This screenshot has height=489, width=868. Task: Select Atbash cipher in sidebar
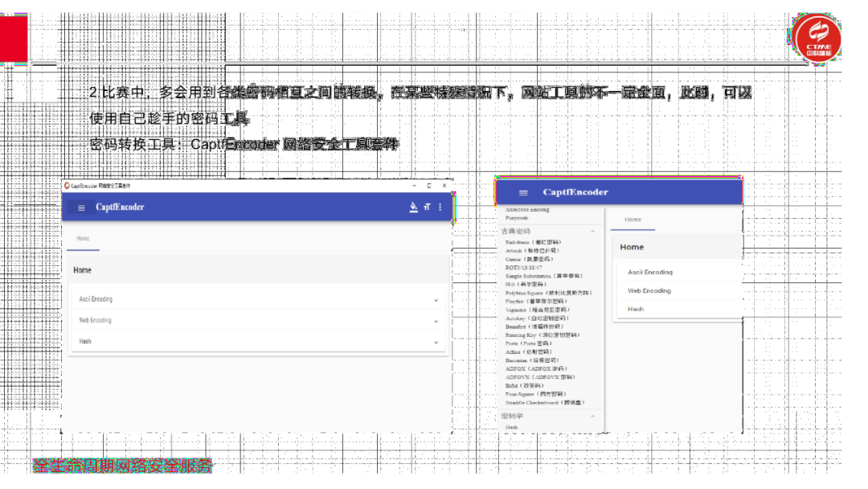point(533,251)
